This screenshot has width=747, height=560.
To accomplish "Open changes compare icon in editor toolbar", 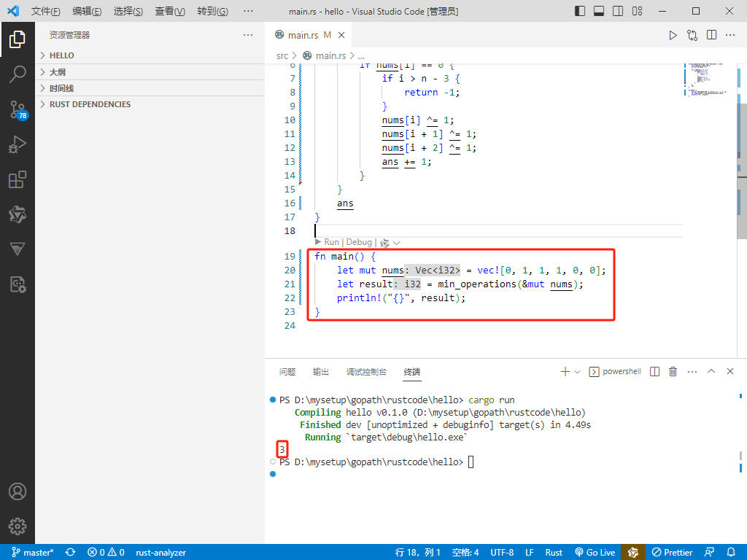I will tap(692, 35).
